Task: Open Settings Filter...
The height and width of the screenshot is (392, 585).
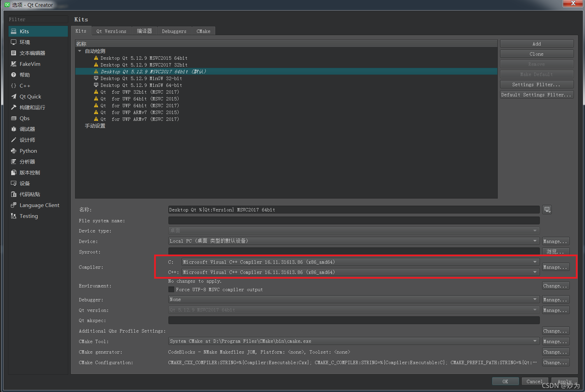Action: pyautogui.click(x=537, y=85)
